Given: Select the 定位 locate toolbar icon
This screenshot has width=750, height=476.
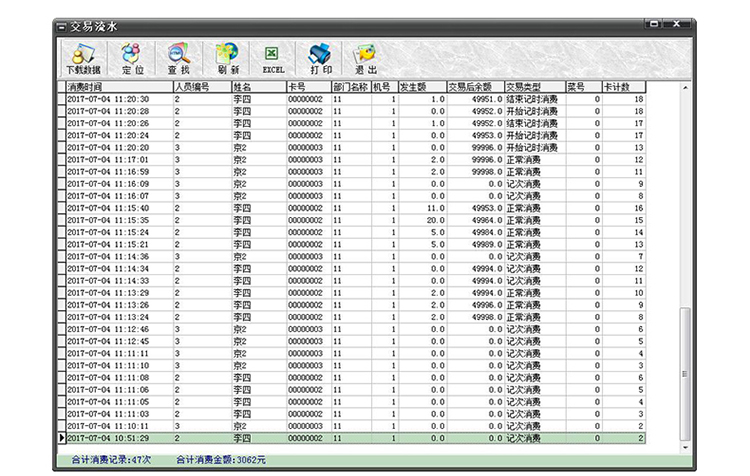Looking at the screenshot, I should click(x=132, y=59).
